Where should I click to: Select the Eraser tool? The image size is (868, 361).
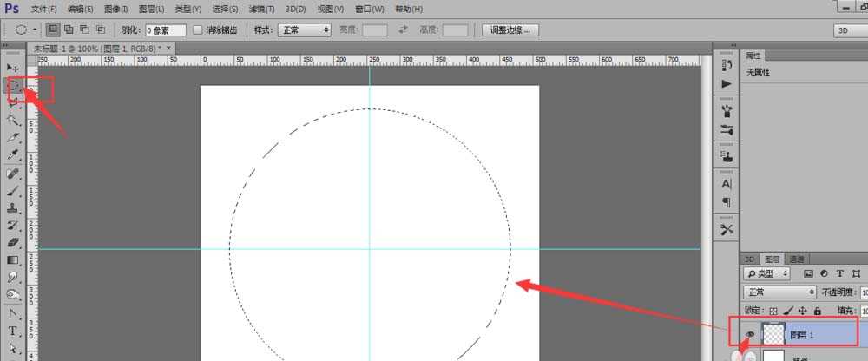click(13, 242)
